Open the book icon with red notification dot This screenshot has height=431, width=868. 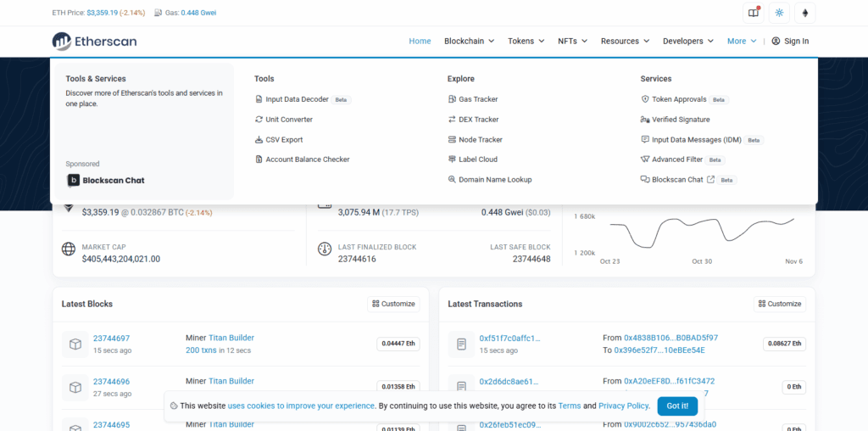754,13
